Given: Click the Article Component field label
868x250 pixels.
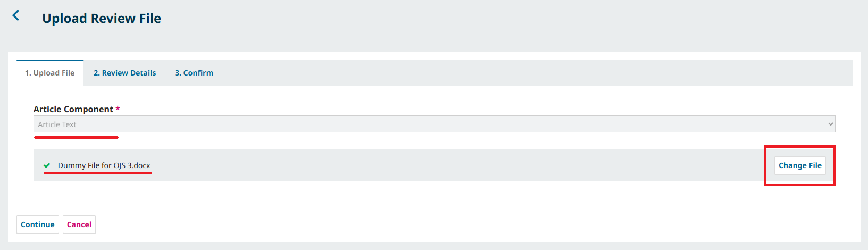Looking at the screenshot, I should [73, 109].
